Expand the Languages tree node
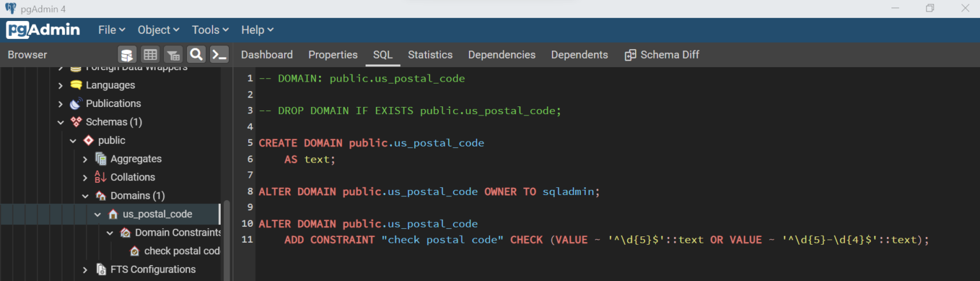980x281 pixels. tap(61, 85)
